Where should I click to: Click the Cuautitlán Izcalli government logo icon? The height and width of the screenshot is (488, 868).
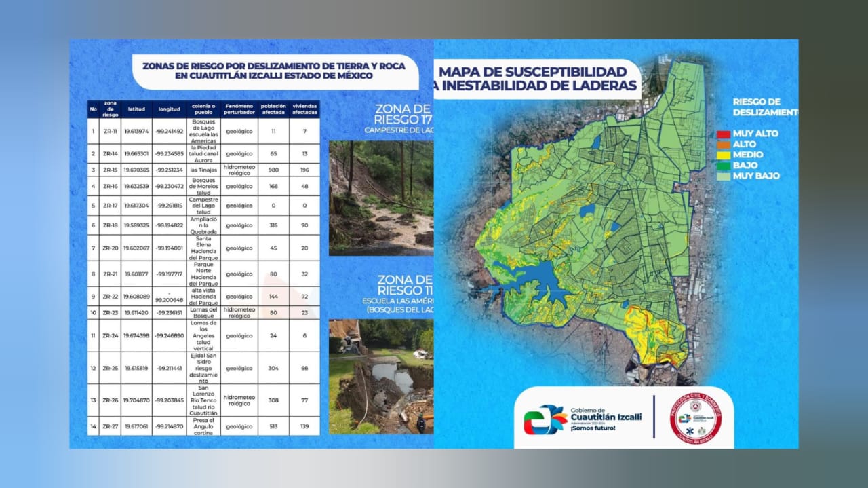tap(545, 419)
